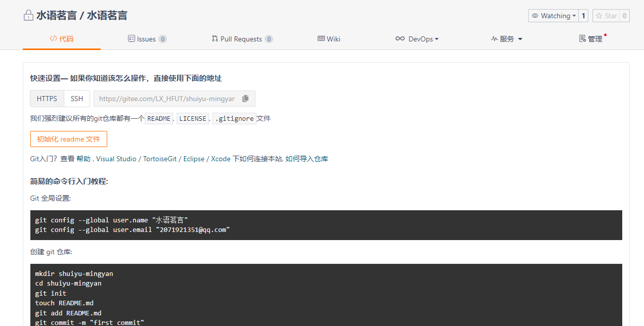Click the Git 全局设置 label
Image resolution: width=644 pixels, height=326 pixels.
pyautogui.click(x=51, y=198)
